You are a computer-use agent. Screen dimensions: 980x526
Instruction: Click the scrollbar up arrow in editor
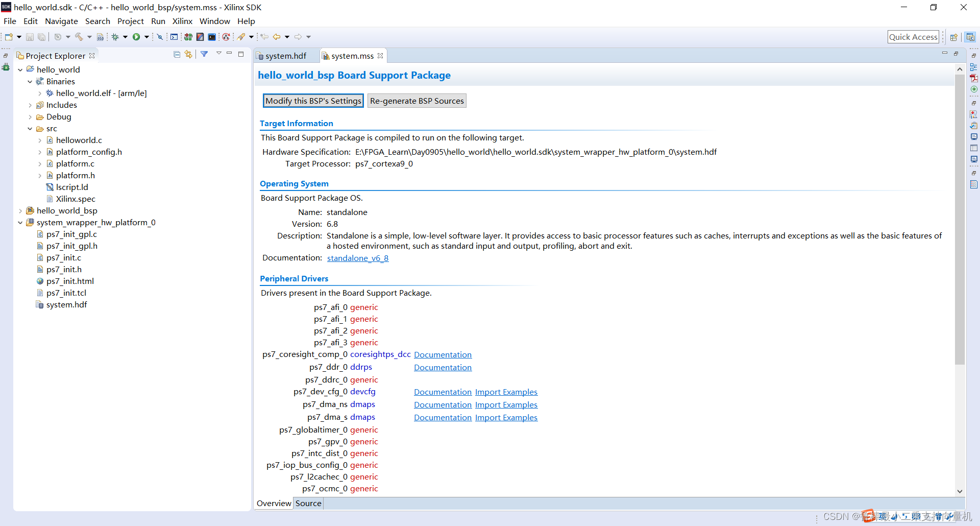960,69
